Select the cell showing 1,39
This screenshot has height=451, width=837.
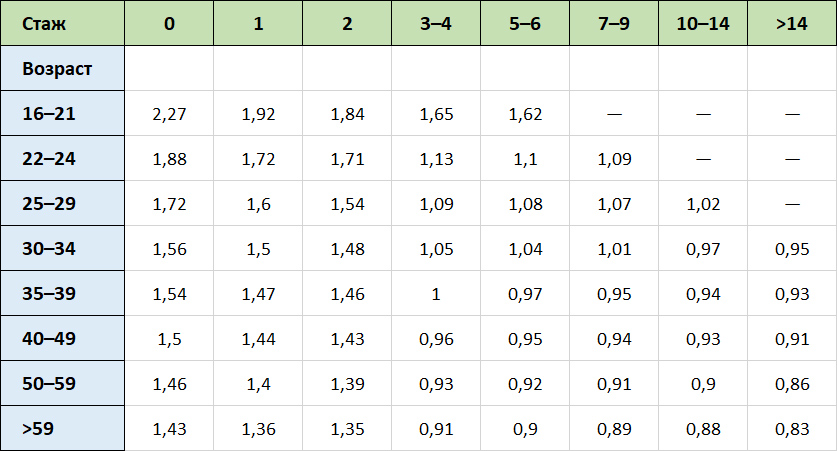pyautogui.click(x=347, y=383)
